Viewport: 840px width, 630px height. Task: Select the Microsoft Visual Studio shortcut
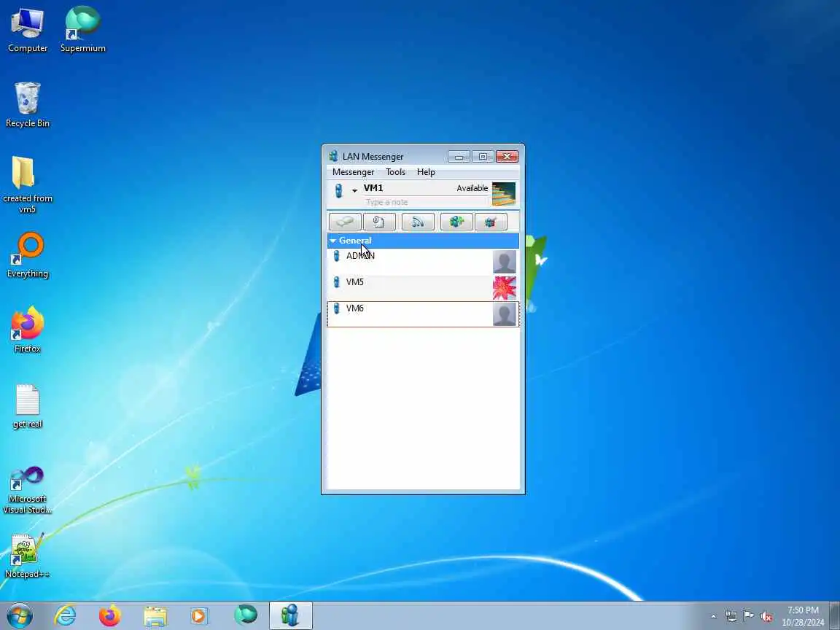click(x=28, y=490)
